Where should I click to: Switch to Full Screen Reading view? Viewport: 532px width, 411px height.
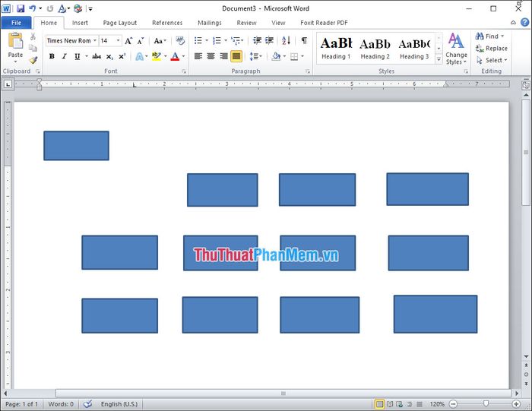[391, 404]
